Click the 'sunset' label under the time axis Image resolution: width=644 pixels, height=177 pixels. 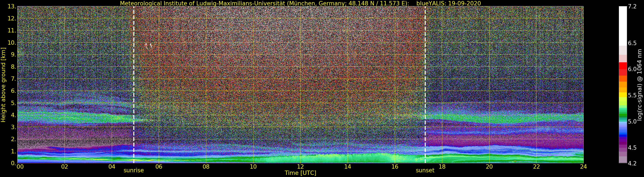tap(425, 171)
